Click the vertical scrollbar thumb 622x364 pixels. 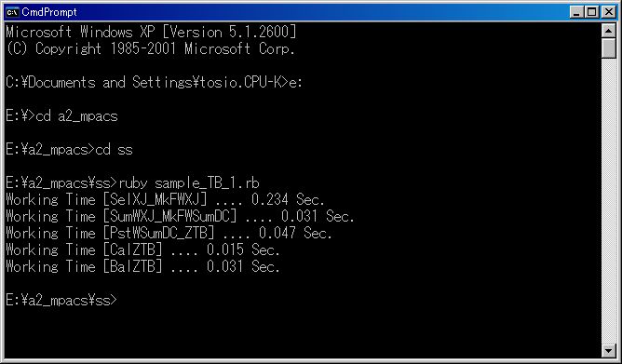[609, 48]
